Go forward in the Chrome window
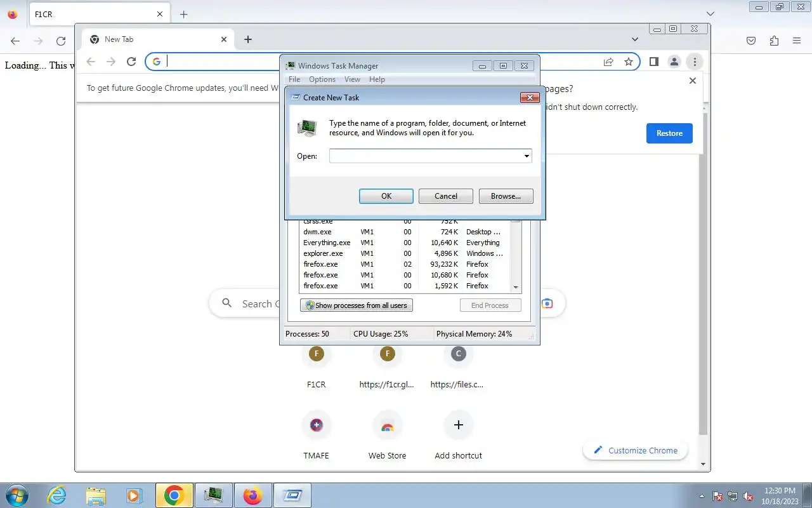The height and width of the screenshot is (508, 812). tap(111, 62)
